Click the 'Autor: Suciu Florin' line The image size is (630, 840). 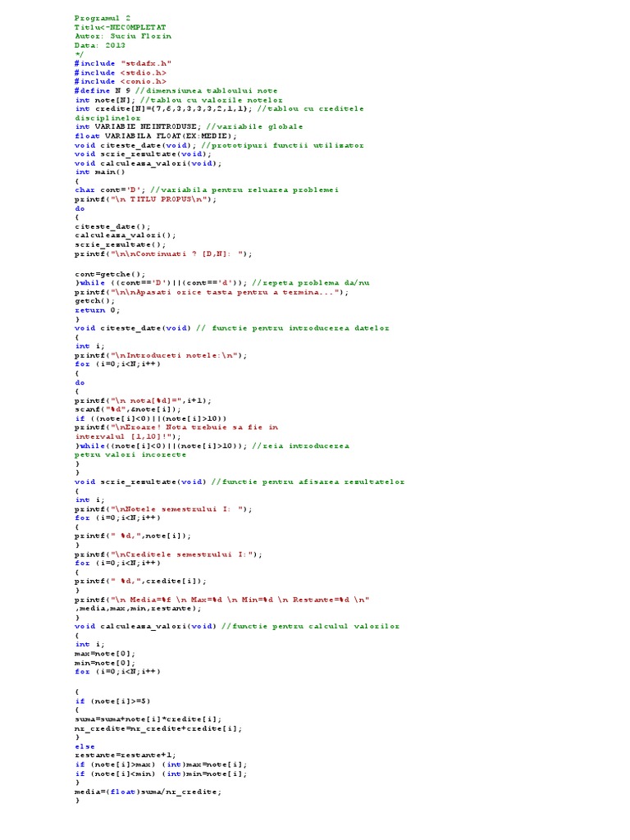123,36
